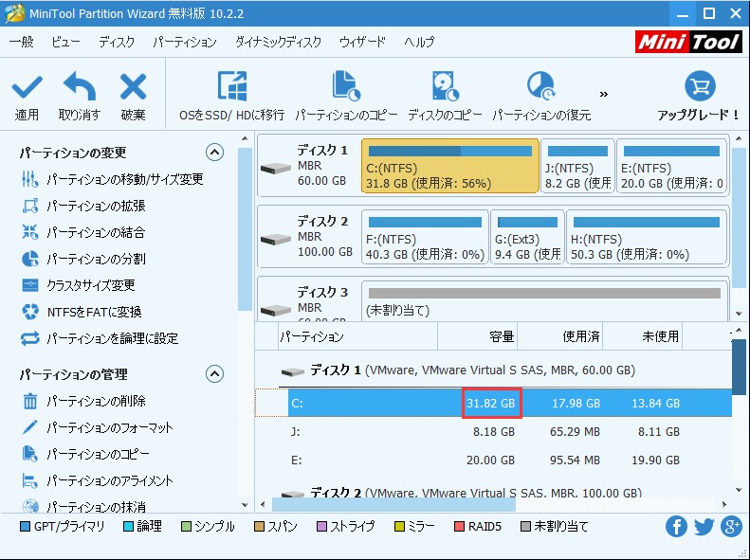This screenshot has width=750, height=560.
Task: Choose パーティションの結合 in sidebar
Action: pyautogui.click(x=83, y=232)
